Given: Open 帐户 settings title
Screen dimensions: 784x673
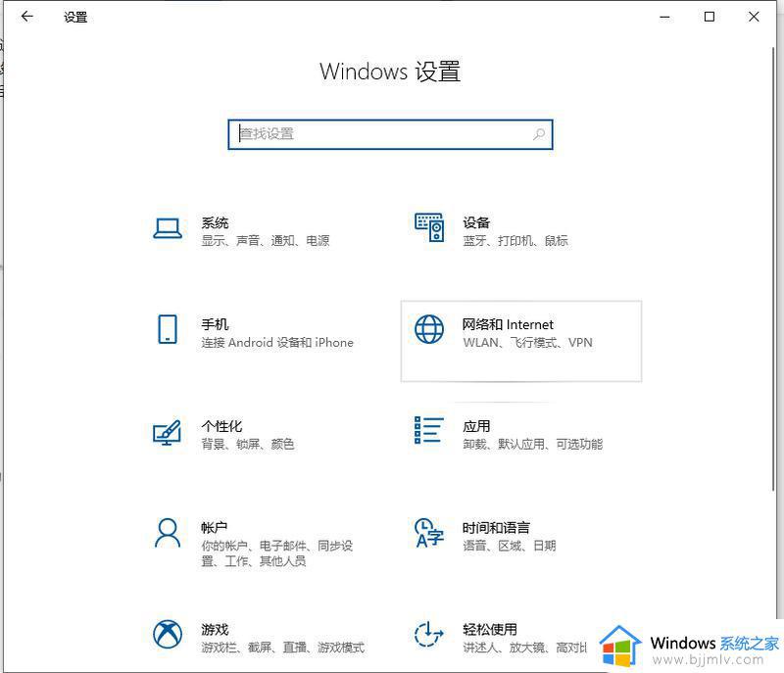Looking at the screenshot, I should pyautogui.click(x=215, y=528).
